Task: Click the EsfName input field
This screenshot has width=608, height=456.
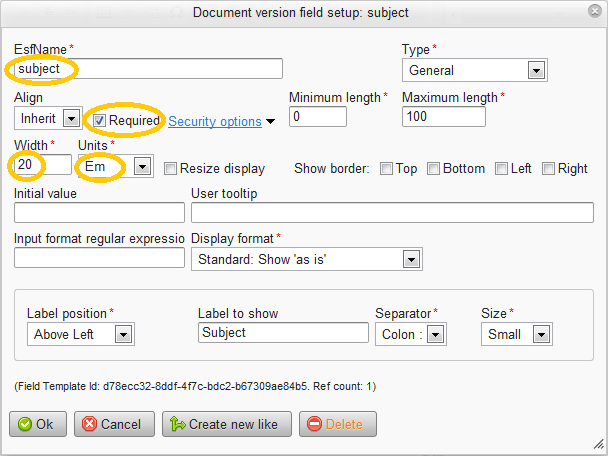Action: coord(148,69)
